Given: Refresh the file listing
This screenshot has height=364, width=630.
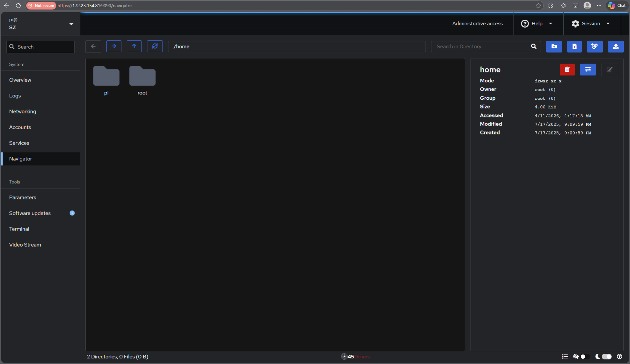Looking at the screenshot, I should (155, 46).
